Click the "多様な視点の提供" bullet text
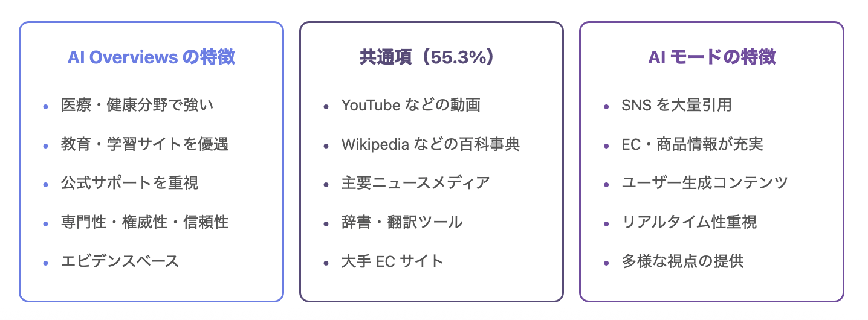868x320 pixels. click(682, 261)
